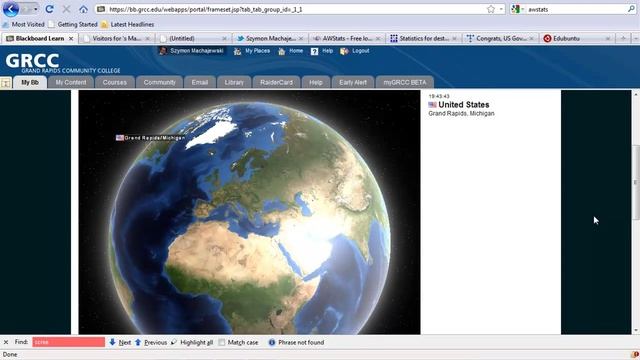Image resolution: width=640 pixels, height=360 pixels.
Task: Open a new tab with plus button
Action: coord(623,38)
